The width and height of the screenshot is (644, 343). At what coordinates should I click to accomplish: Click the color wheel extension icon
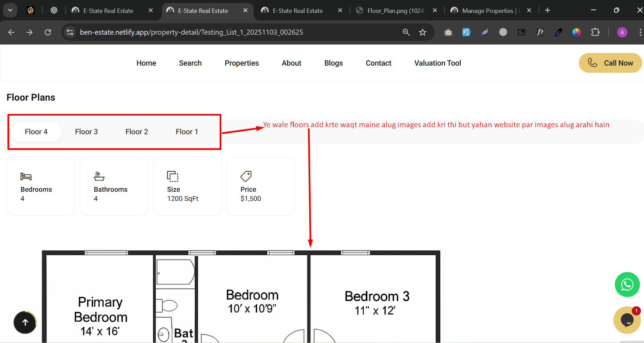[576, 32]
